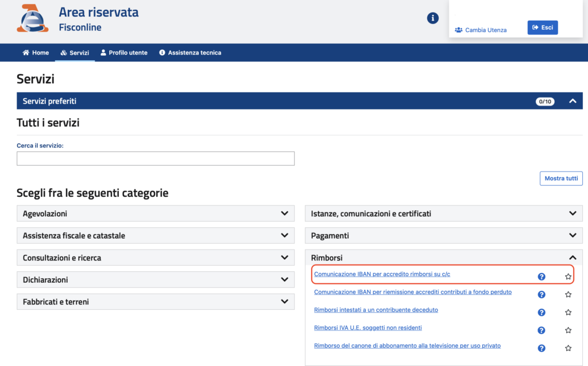This screenshot has width=588, height=366.
Task: Click the Mostra tutti button
Action: click(x=561, y=178)
